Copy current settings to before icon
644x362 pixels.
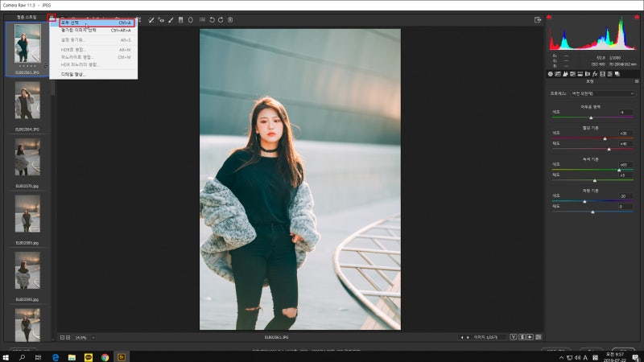tap(530, 337)
